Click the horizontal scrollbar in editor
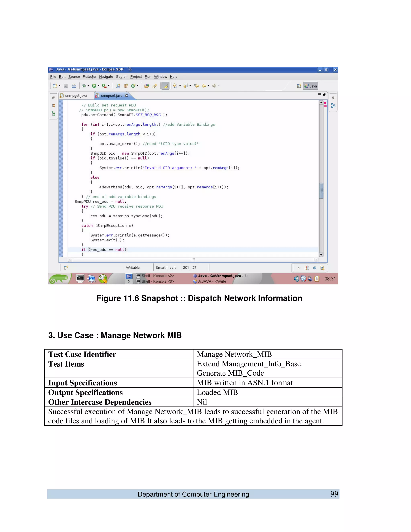 tap(193, 260)
